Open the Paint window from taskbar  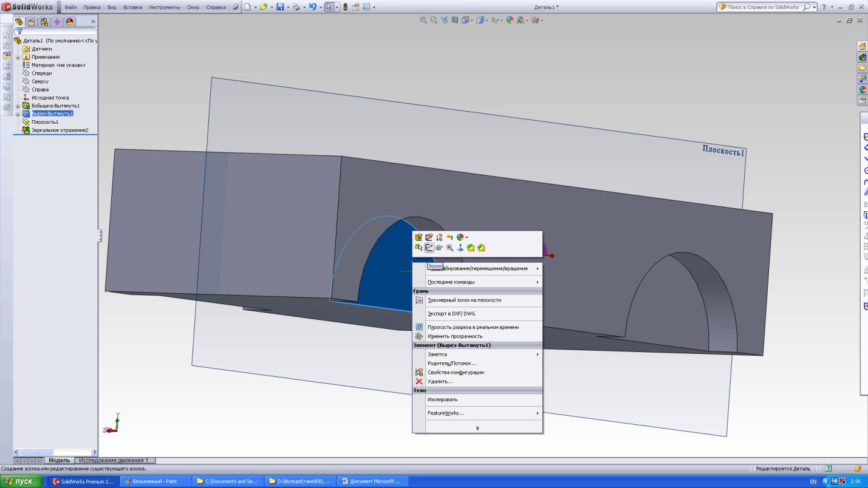155,481
